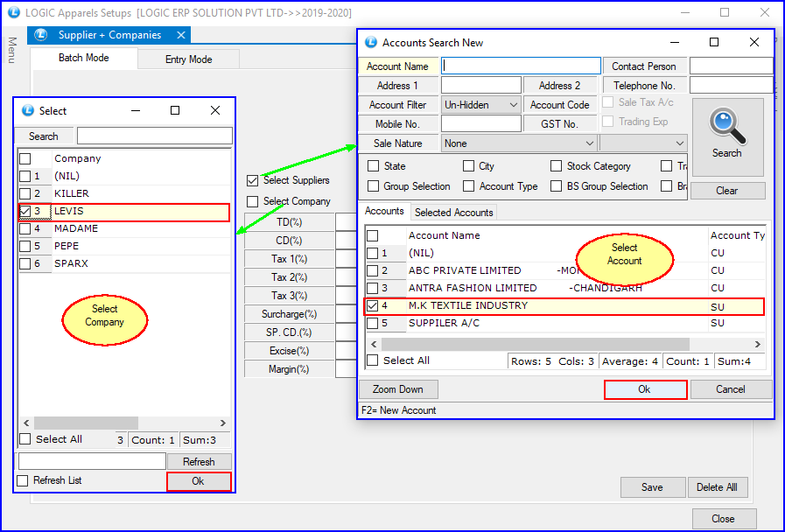Enable the Stock Category checkbox
Viewport: 785px width, 532px height.
557,166
